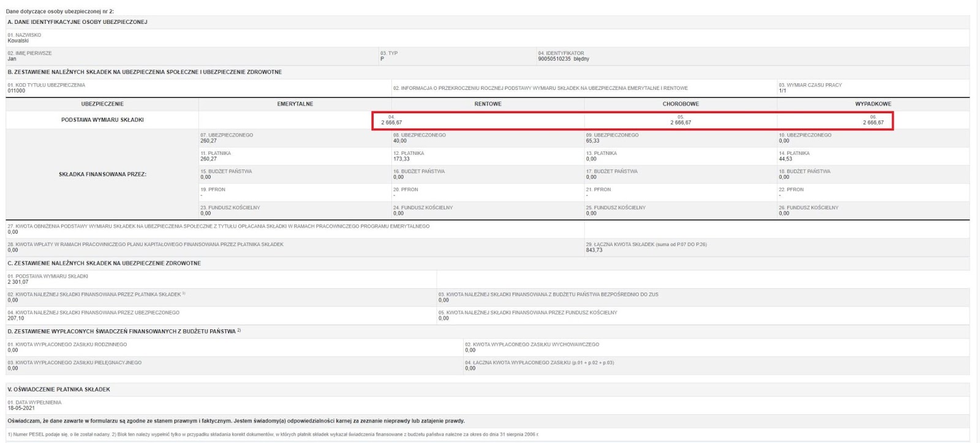Image resolution: width=980 pixels, height=443 pixels.
Task: Select section C 'ubezpieczenie zdrowotne' header
Action: 104,263
